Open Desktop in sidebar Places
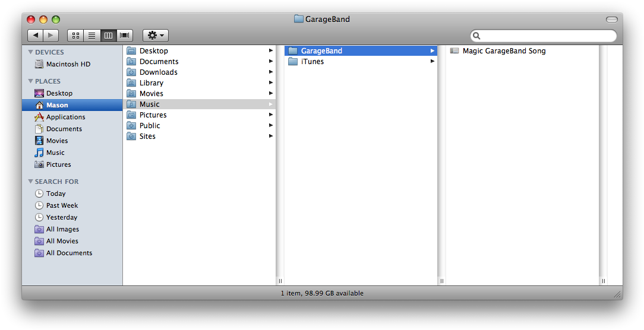This screenshot has width=644, height=330. 72,93
